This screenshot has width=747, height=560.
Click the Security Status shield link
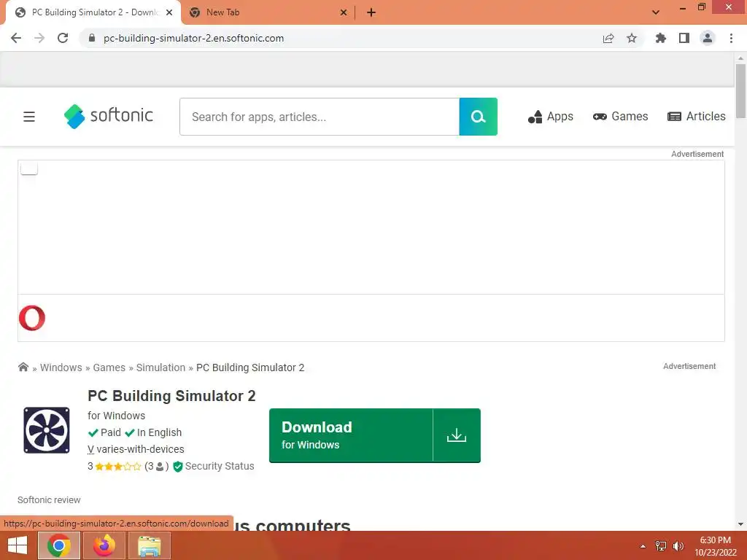tap(214, 466)
